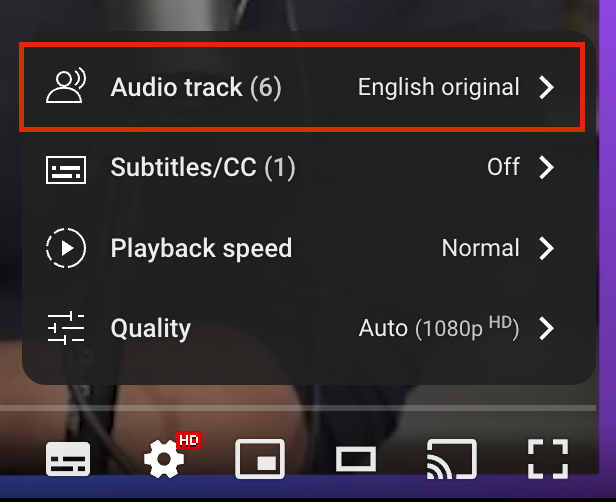Image resolution: width=616 pixels, height=502 pixels.
Task: Click the Subtitles/CC caption icon in menu
Action: click(67, 167)
